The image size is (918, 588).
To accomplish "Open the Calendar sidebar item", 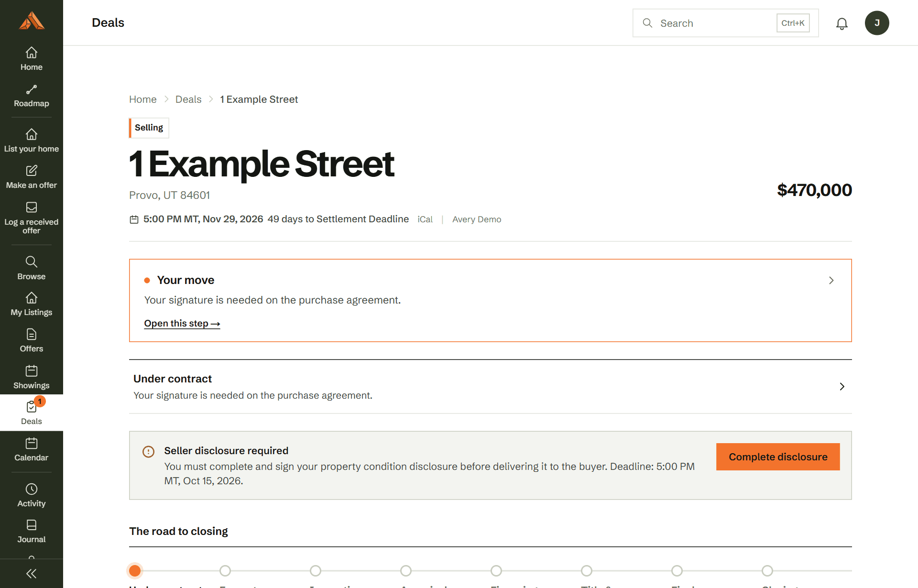I will (32, 450).
